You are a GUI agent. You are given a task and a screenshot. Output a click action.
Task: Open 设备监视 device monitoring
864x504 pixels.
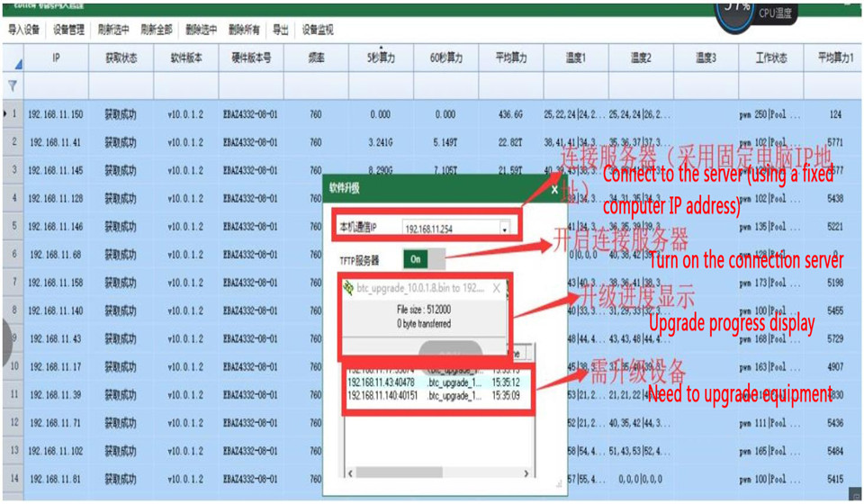(318, 30)
